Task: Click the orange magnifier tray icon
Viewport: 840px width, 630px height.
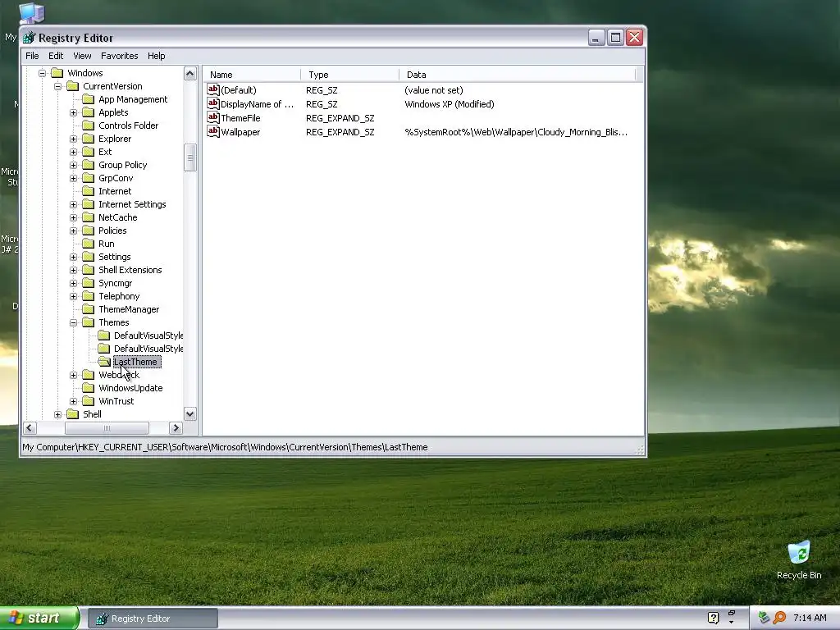Action: (x=779, y=618)
